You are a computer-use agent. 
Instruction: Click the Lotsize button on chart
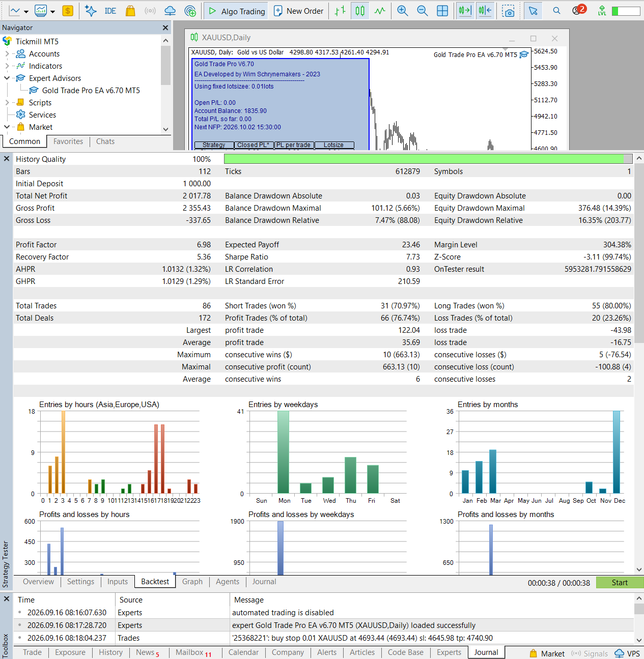[x=334, y=145]
